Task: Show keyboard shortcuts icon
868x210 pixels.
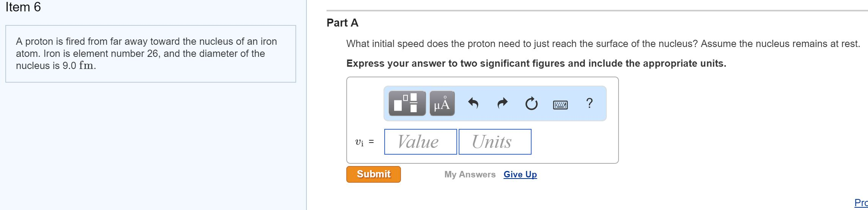Action: point(560,104)
